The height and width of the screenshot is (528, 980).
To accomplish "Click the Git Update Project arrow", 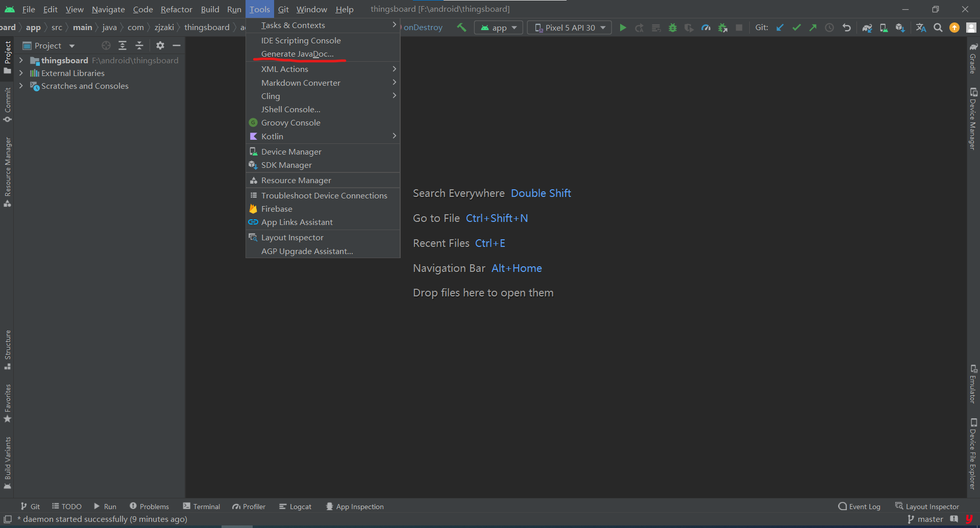I will coord(780,28).
